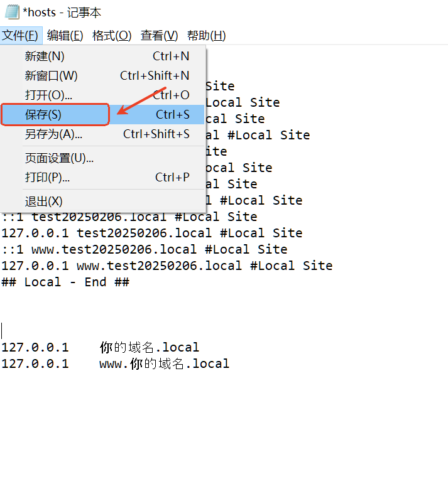Click the "127.0.0.1 www.test20250206.local" line
Screen dimensions: 448x479
167,266
